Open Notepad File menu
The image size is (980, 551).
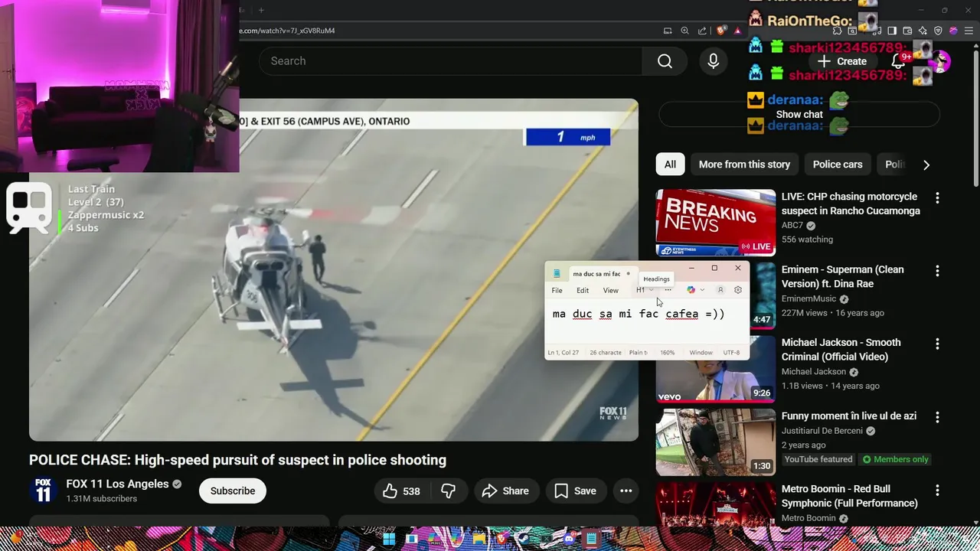pyautogui.click(x=557, y=290)
